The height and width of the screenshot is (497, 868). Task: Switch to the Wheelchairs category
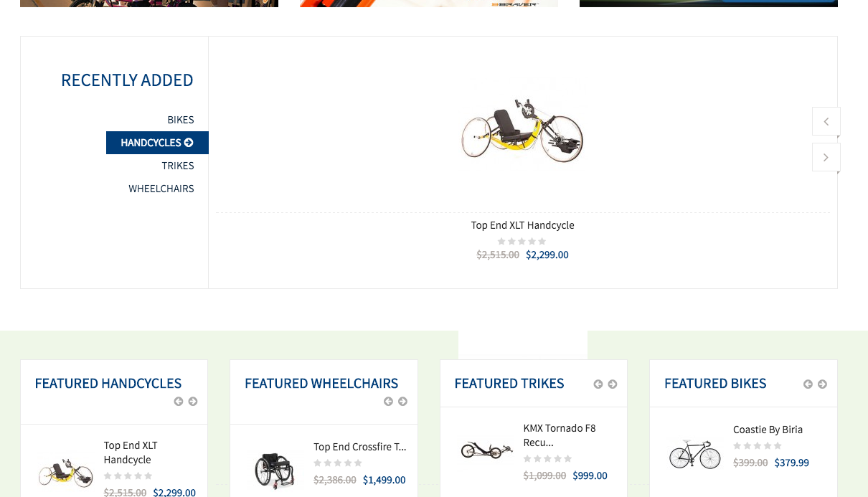(x=161, y=189)
